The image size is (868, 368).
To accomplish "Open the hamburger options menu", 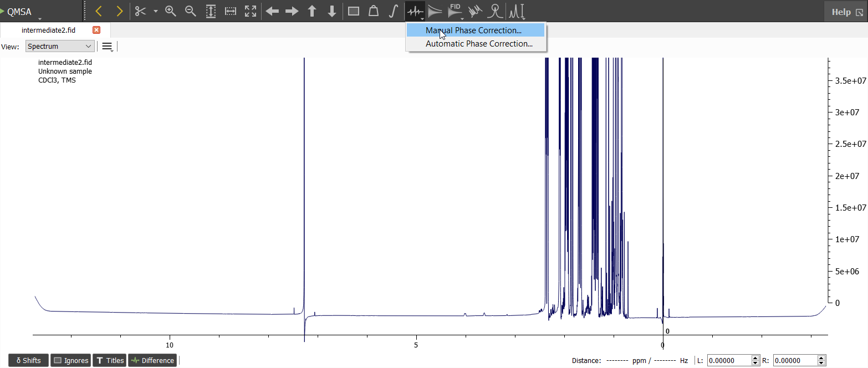I will [x=107, y=47].
